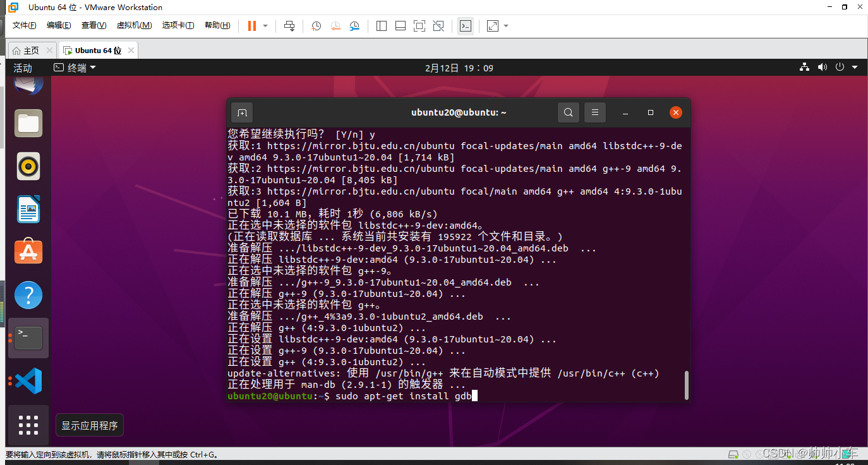Open the 选项卡(T) menu
This screenshot has width=868, height=465.
[x=178, y=25]
